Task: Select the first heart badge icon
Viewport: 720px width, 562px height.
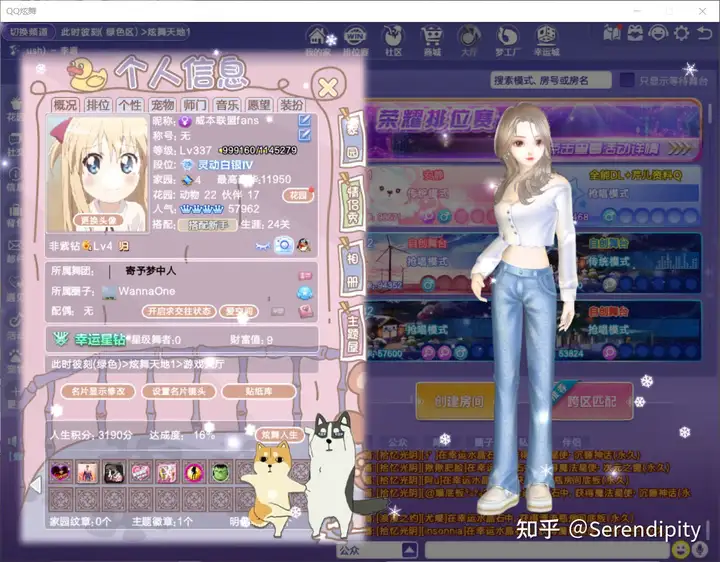Action: coord(61,472)
